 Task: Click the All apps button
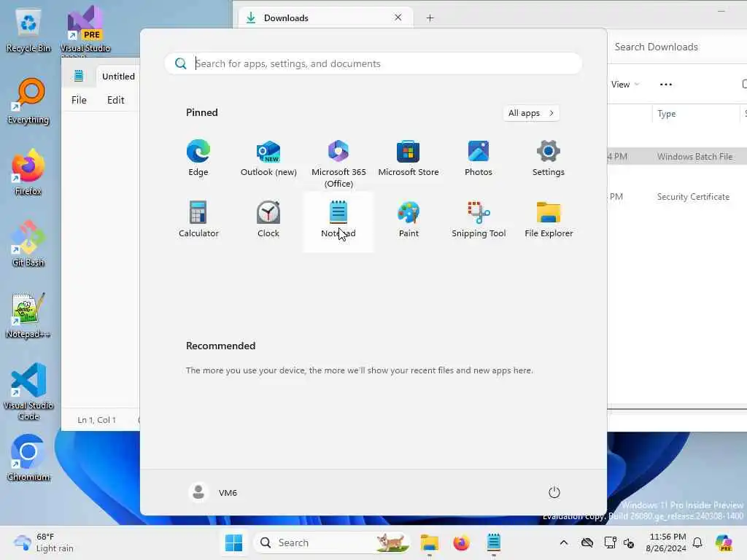531,113
